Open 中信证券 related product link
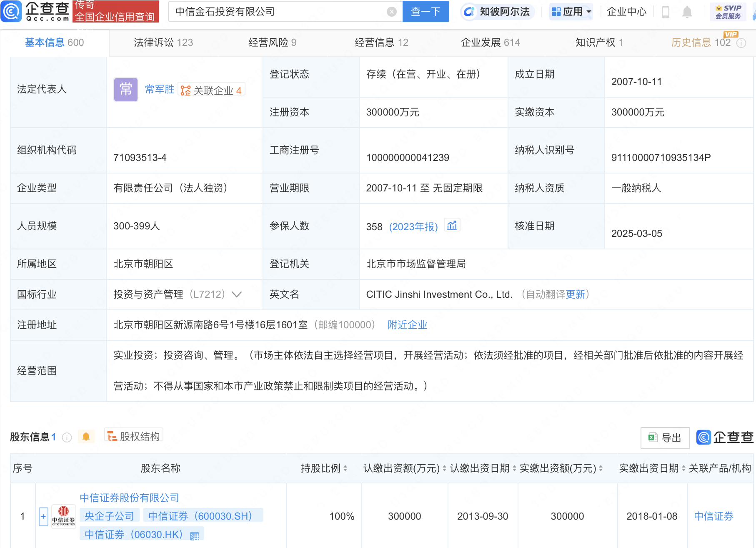Viewport: 756px width, 548px height. 713,516
